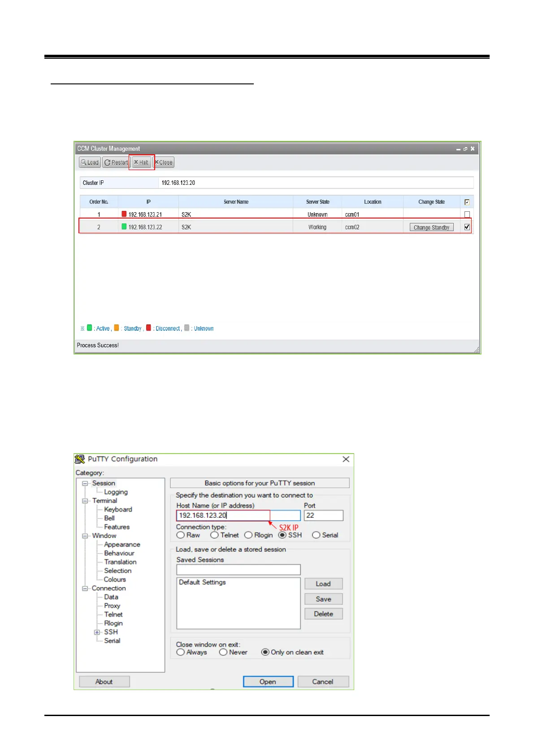Select Bell category in PuTTY tree
Image resolution: width=534 pixels, height=756 pixels.
tap(109, 518)
